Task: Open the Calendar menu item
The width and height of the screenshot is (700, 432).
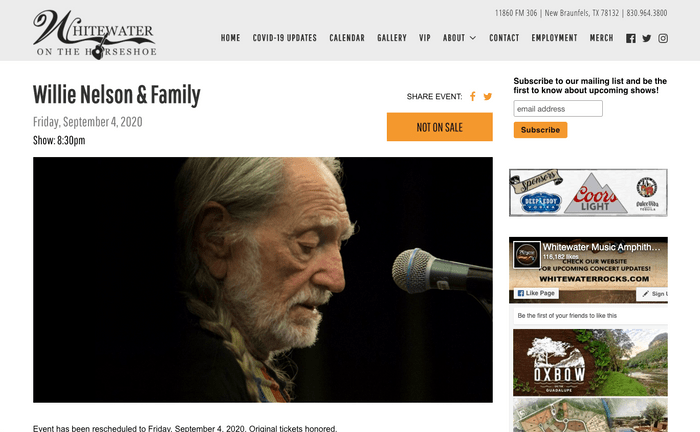Action: 347,38
